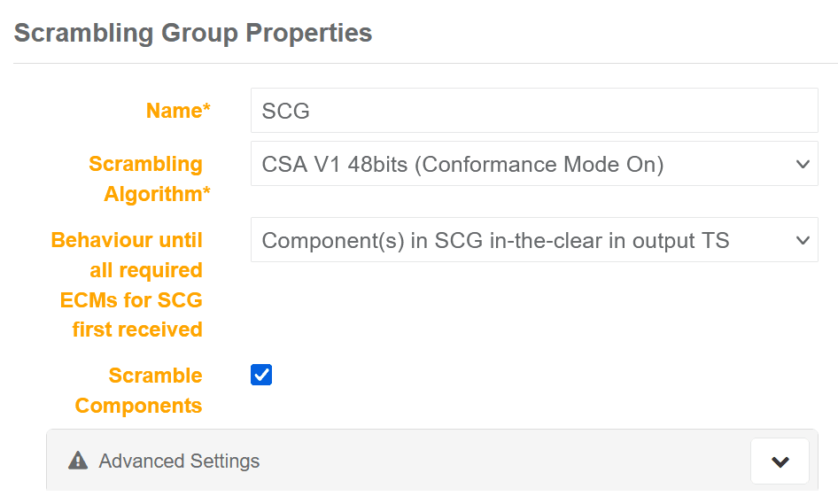This screenshot has width=838, height=504.
Task: Click the Scrambling Group Properties heading
Action: coord(193,34)
